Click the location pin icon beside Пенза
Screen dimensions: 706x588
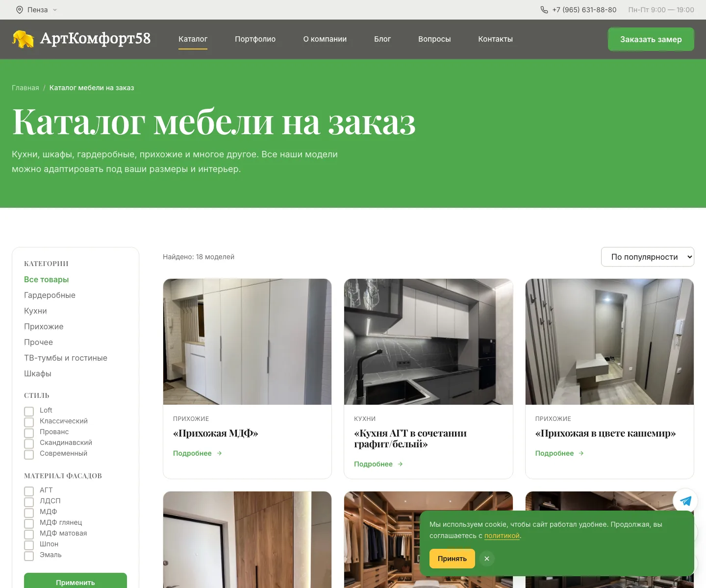[20, 10]
